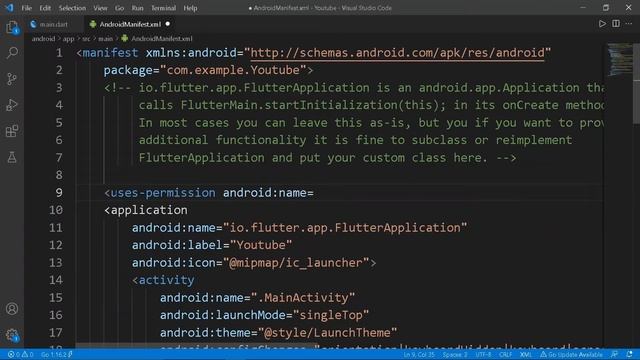
Task: Open the Search view icon
Action: pyautogui.click(x=12, y=53)
